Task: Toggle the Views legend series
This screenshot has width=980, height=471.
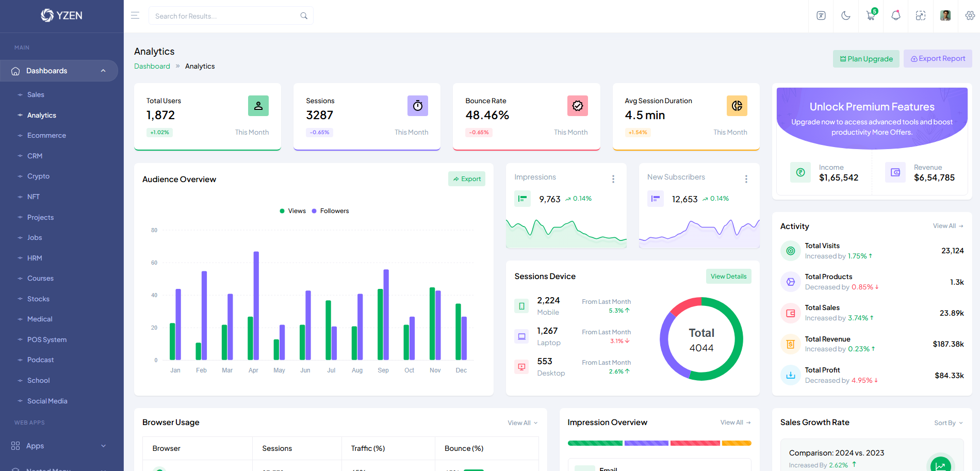Action: [x=292, y=211]
